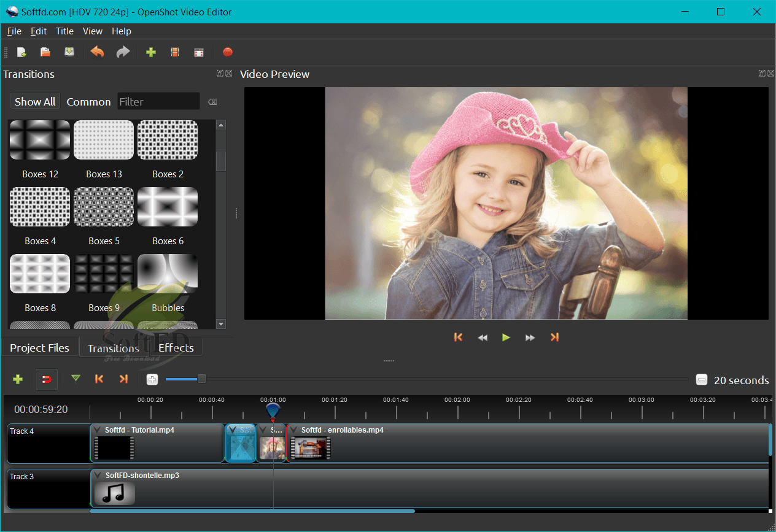Add a marker with the green triangle
The image size is (776, 532).
coord(76,379)
